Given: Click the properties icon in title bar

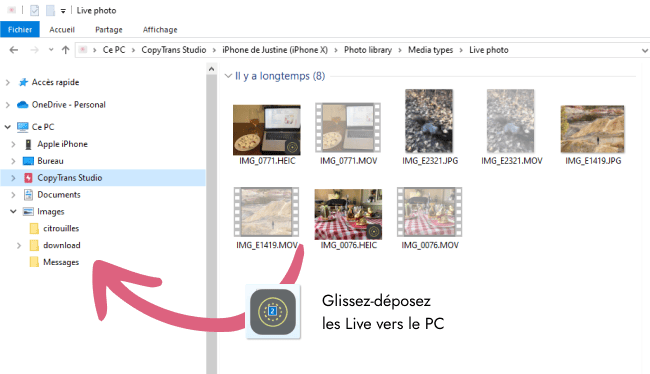Looking at the screenshot, I should click(34, 10).
